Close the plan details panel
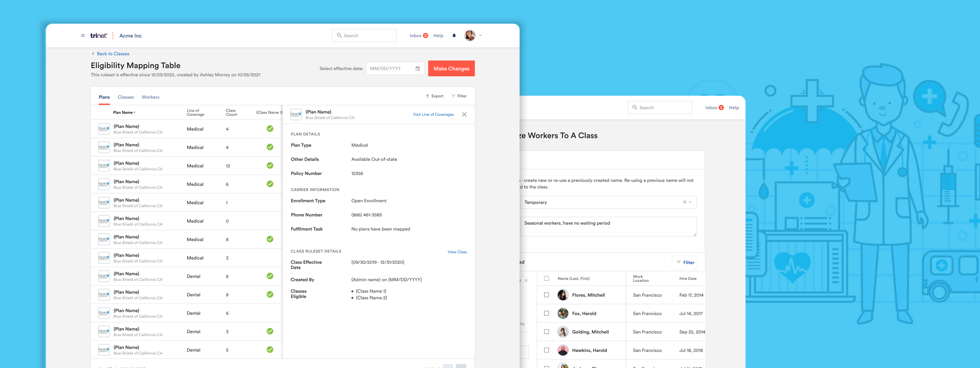This screenshot has width=980, height=368. [x=464, y=114]
